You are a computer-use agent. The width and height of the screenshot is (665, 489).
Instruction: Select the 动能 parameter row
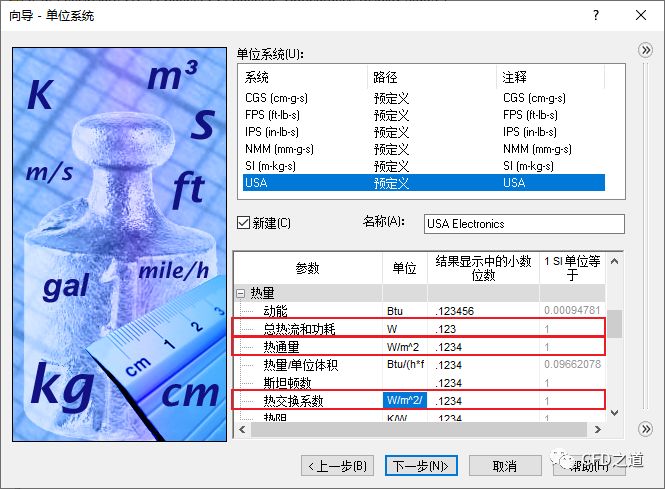(x=275, y=311)
